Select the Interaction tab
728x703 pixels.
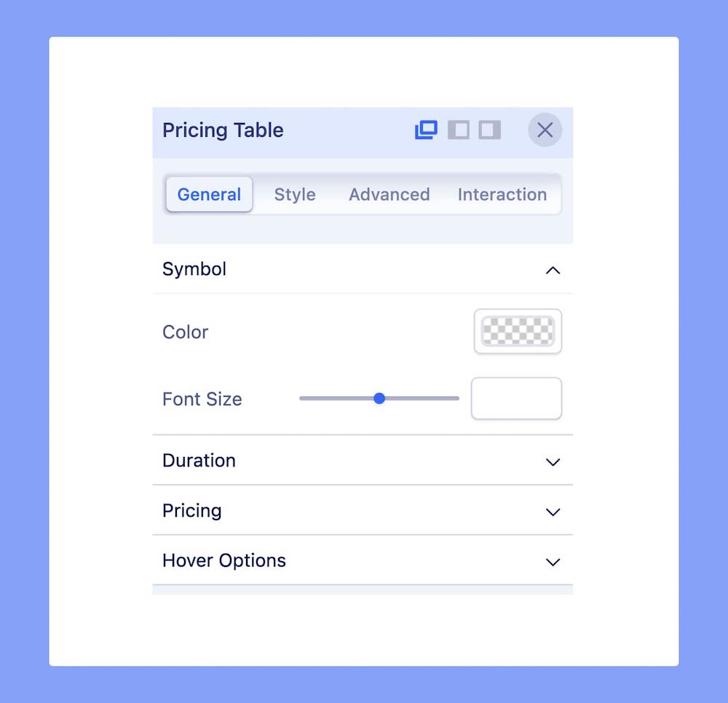[502, 194]
